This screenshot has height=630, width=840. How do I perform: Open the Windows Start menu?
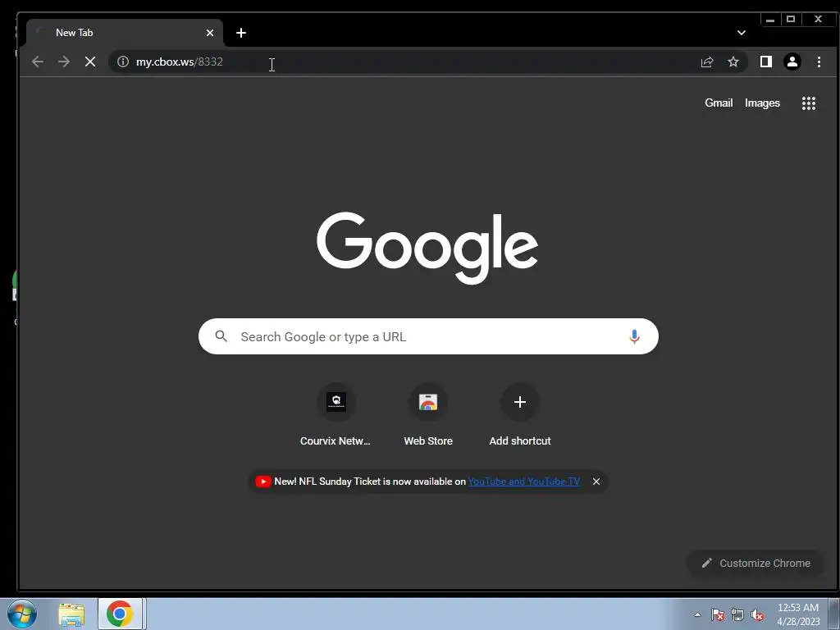coord(22,614)
